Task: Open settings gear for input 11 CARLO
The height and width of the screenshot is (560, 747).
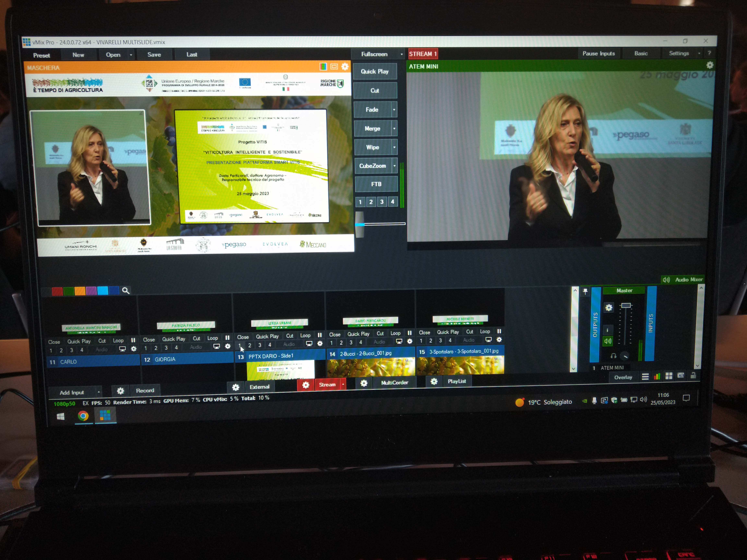Action: [134, 349]
